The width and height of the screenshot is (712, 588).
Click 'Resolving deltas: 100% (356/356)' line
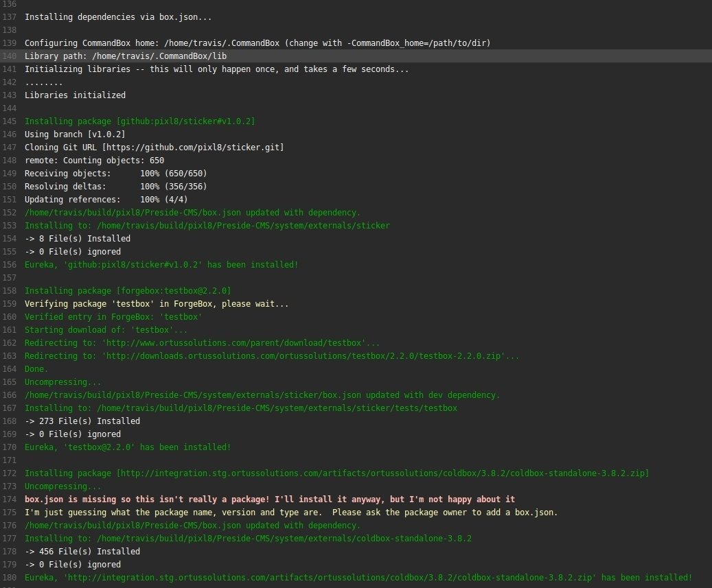[x=116, y=187]
